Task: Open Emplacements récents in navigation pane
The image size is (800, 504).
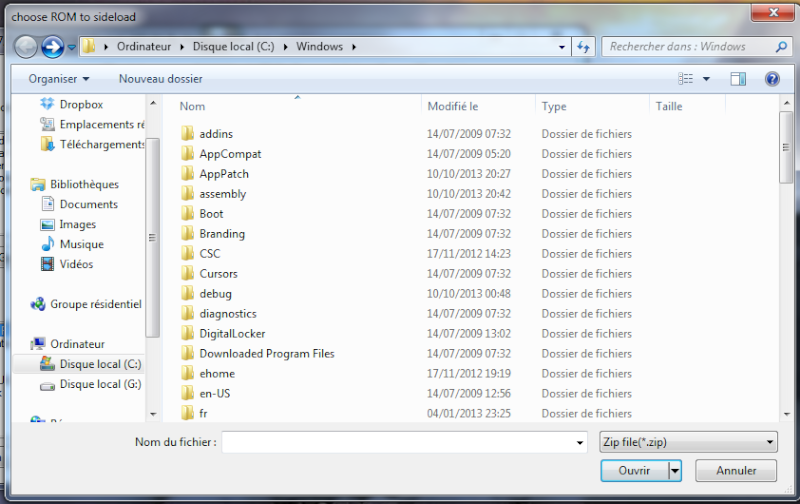Action: [x=92, y=124]
